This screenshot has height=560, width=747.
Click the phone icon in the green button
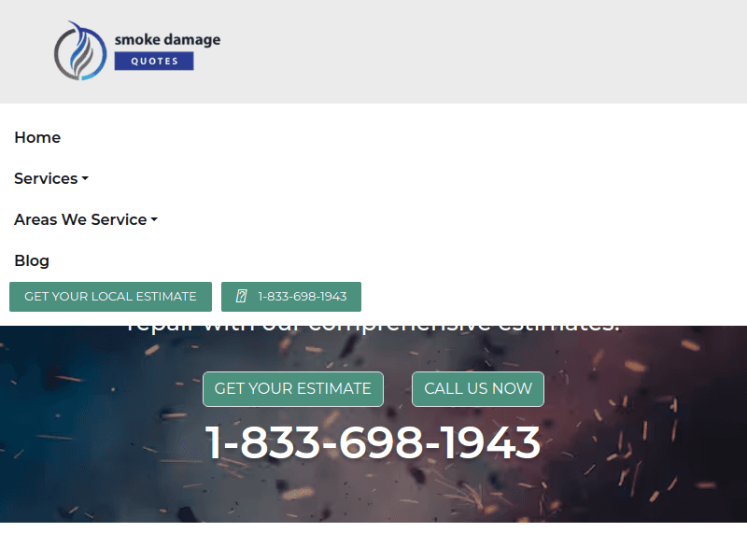pyautogui.click(x=242, y=297)
